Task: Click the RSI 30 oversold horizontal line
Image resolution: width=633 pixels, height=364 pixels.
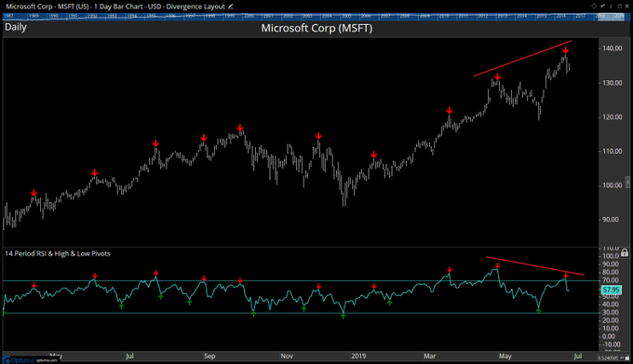Action: [301, 313]
